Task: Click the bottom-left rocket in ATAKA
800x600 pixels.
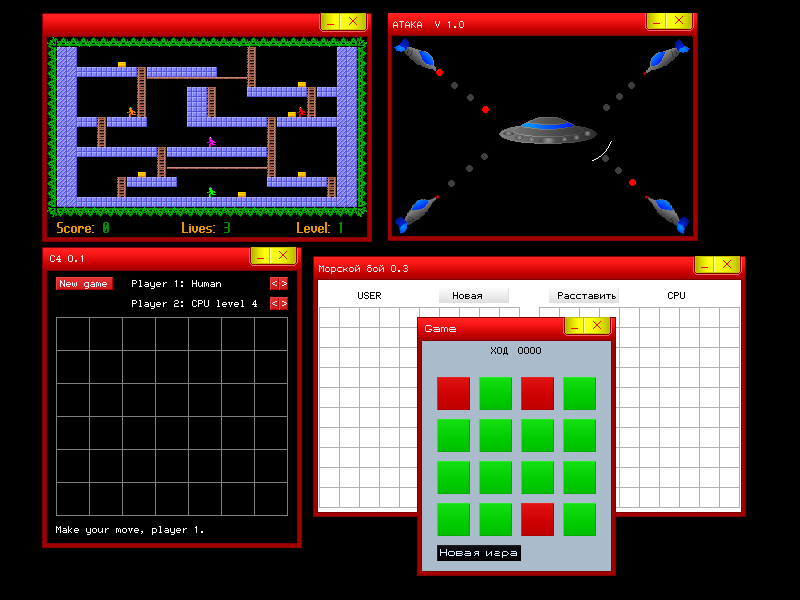Action: click(415, 212)
